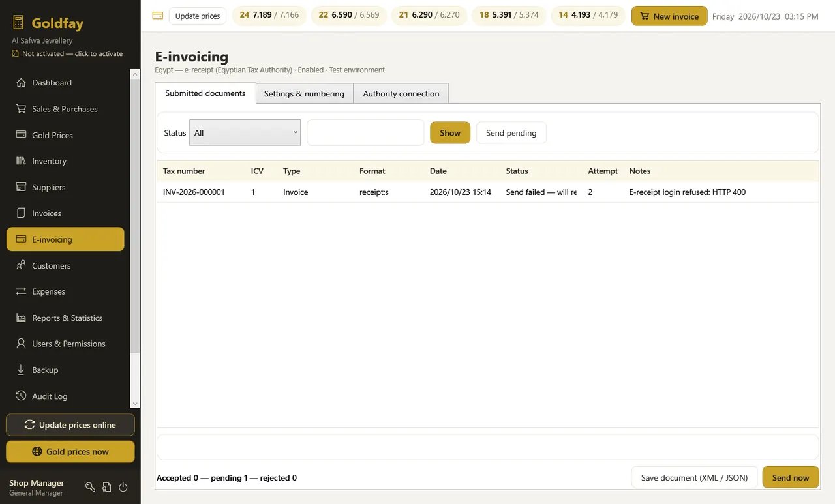Viewport: 835px width, 504px height.
Task: Click the Gold Prices sidebar icon
Action: coord(20,135)
